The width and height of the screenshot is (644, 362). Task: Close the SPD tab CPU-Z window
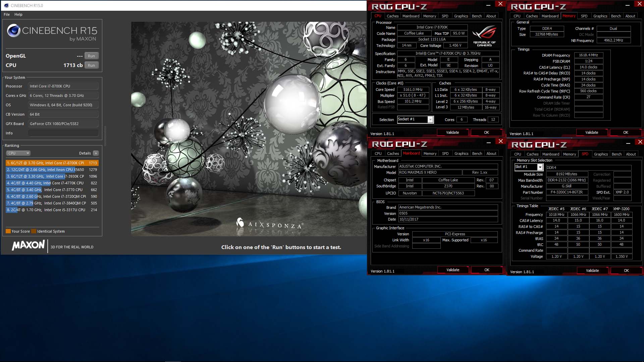pyautogui.click(x=640, y=142)
